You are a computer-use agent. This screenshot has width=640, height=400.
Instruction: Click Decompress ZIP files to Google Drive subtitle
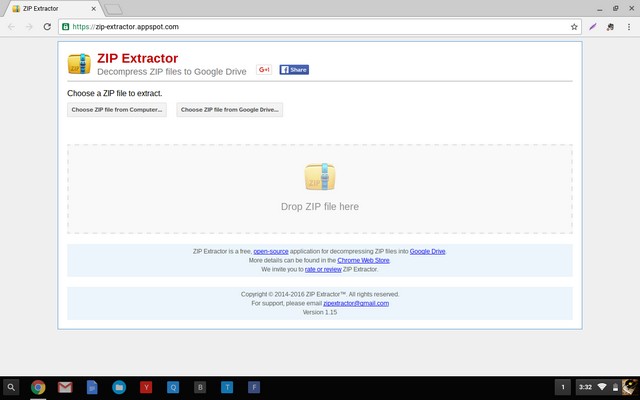click(x=172, y=72)
